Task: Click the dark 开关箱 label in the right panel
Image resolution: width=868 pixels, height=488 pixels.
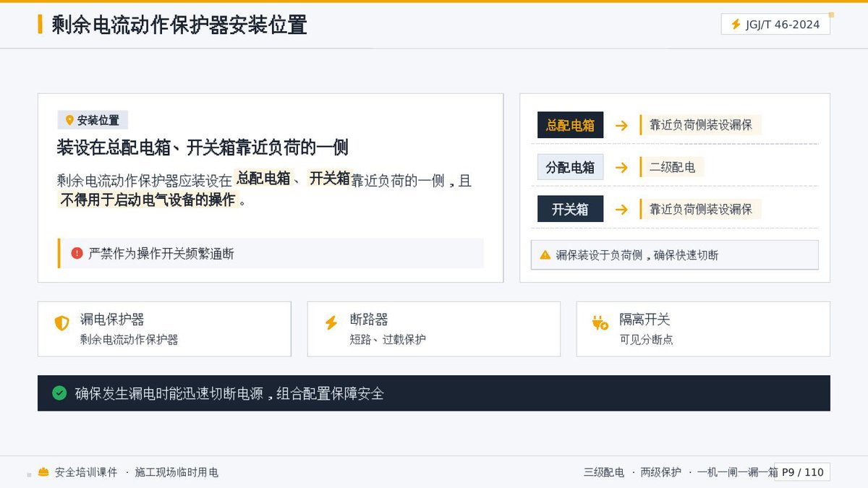Action: click(570, 210)
